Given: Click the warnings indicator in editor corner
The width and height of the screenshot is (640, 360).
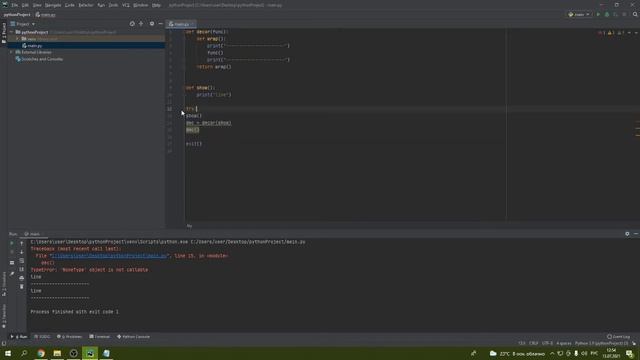Looking at the screenshot, I should [611, 33].
